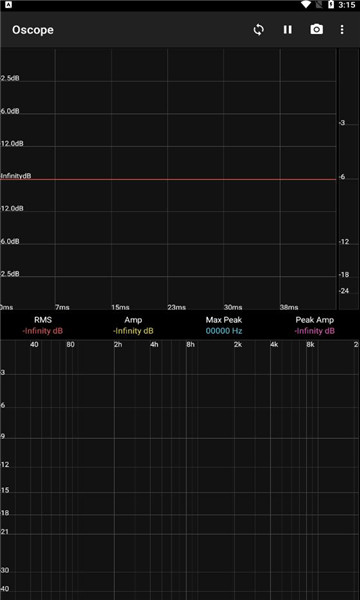360x600 pixels.
Task: Check the Wi-Fi status icon
Action: [x=306, y=5]
